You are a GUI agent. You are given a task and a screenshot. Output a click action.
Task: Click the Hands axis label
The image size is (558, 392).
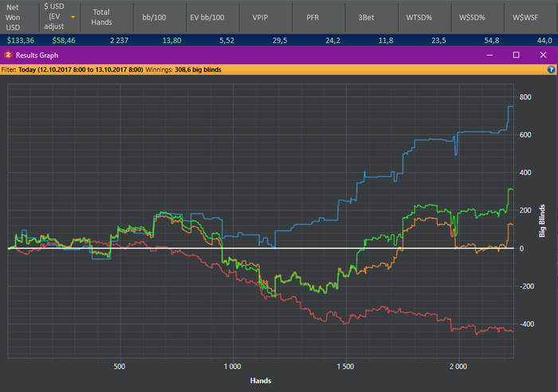click(261, 381)
